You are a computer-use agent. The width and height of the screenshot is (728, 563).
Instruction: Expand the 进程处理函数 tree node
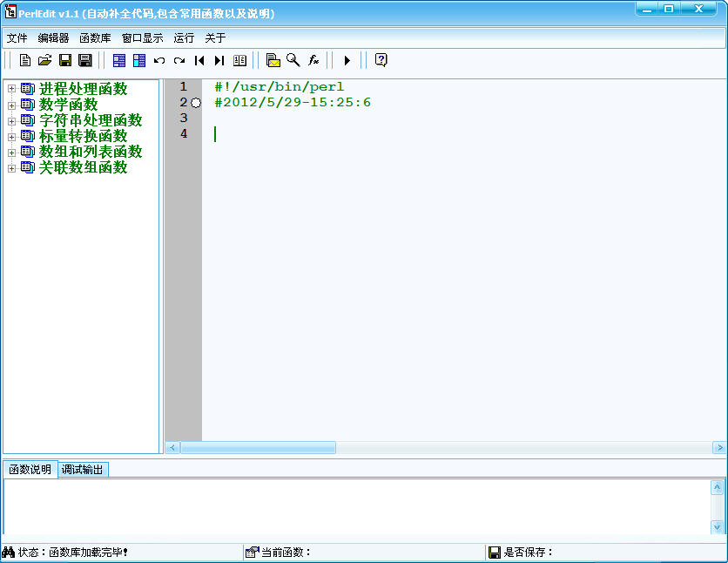tap(11, 89)
